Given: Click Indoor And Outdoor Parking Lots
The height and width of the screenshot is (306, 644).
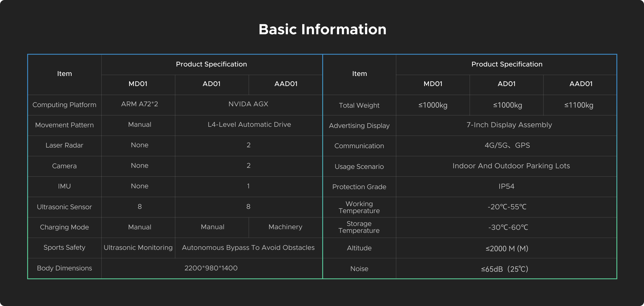Looking at the screenshot, I should pyautogui.click(x=511, y=166).
